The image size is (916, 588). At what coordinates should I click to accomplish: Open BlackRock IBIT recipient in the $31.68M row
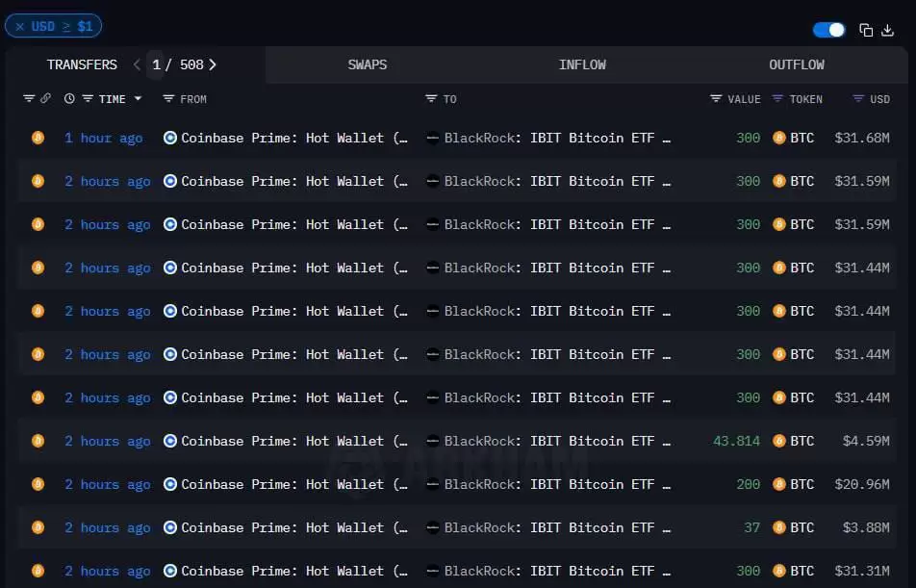click(x=557, y=138)
